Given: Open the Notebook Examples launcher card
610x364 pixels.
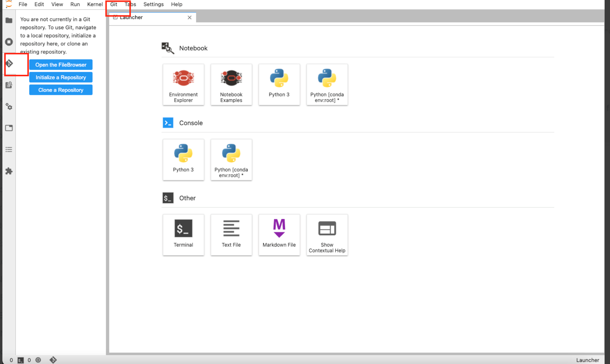Looking at the screenshot, I should coord(231,84).
